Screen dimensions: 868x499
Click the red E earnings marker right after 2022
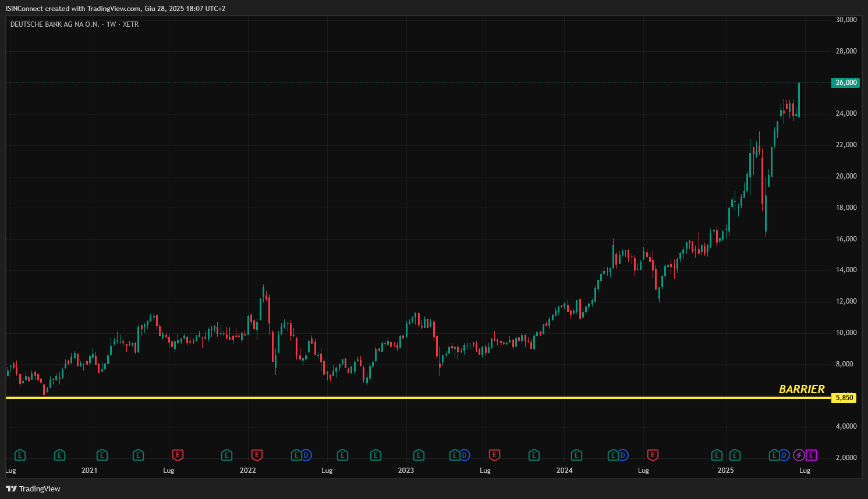click(257, 455)
